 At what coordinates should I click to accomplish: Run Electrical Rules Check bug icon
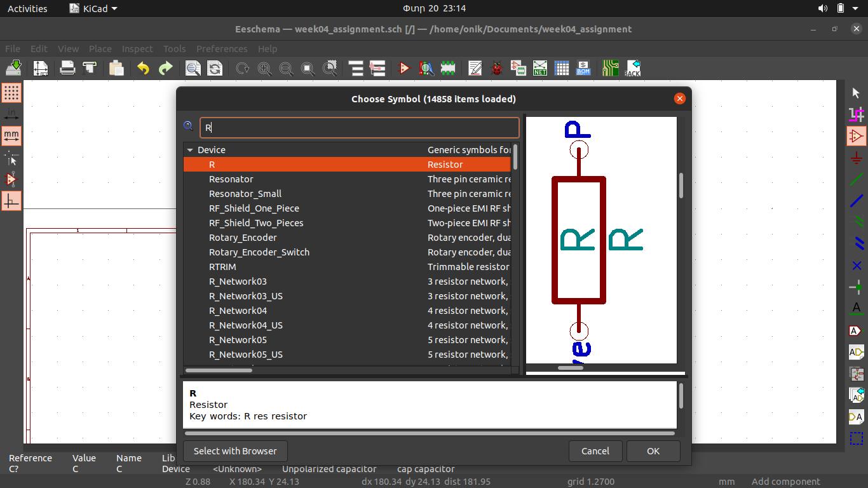pyautogui.click(x=497, y=68)
